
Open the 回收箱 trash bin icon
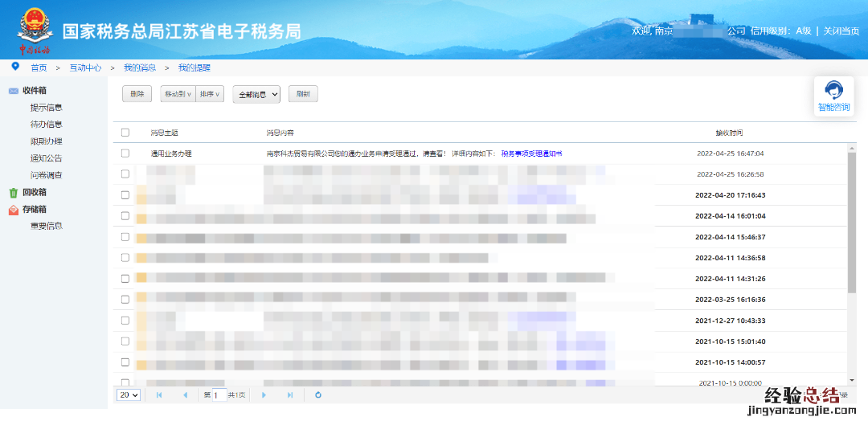(x=13, y=193)
